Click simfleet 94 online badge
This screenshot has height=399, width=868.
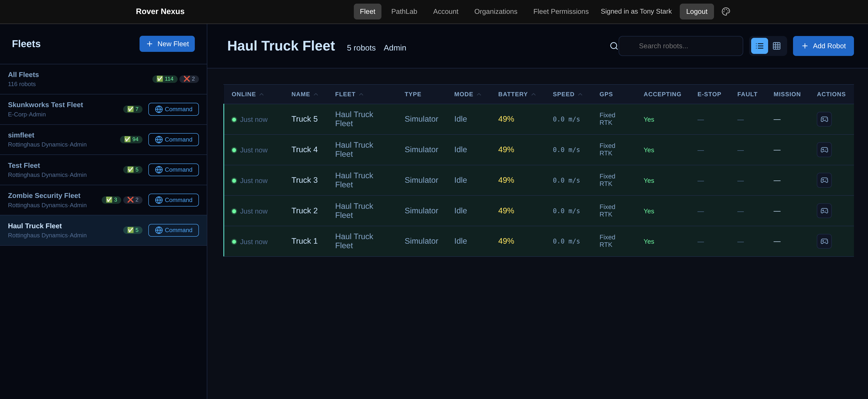131,139
